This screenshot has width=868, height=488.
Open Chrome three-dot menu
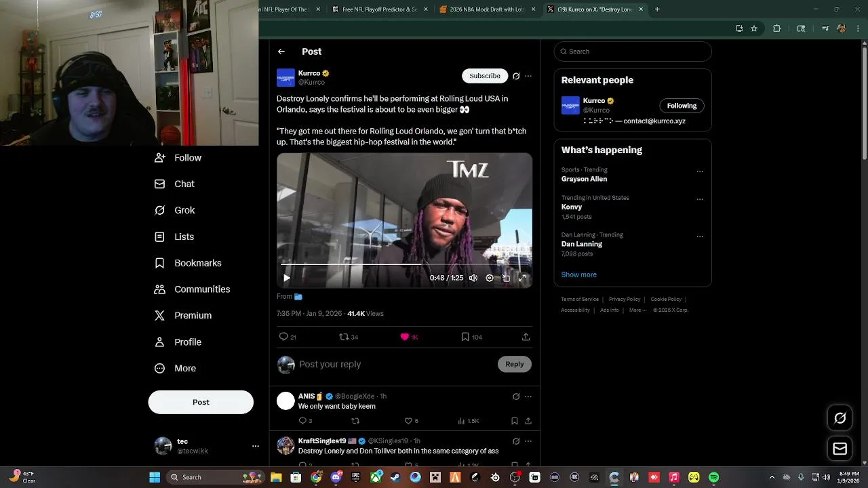coord(856,28)
